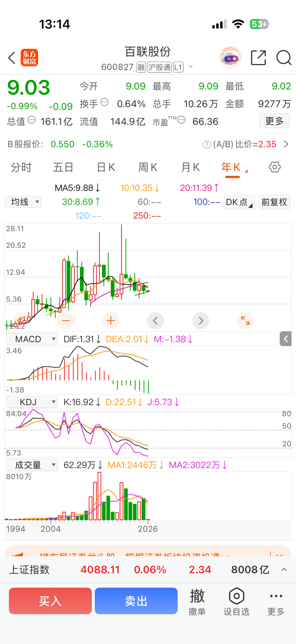The width and height of the screenshot is (296, 644).
Task: Open the search magnifier icon
Action: pos(284,58)
